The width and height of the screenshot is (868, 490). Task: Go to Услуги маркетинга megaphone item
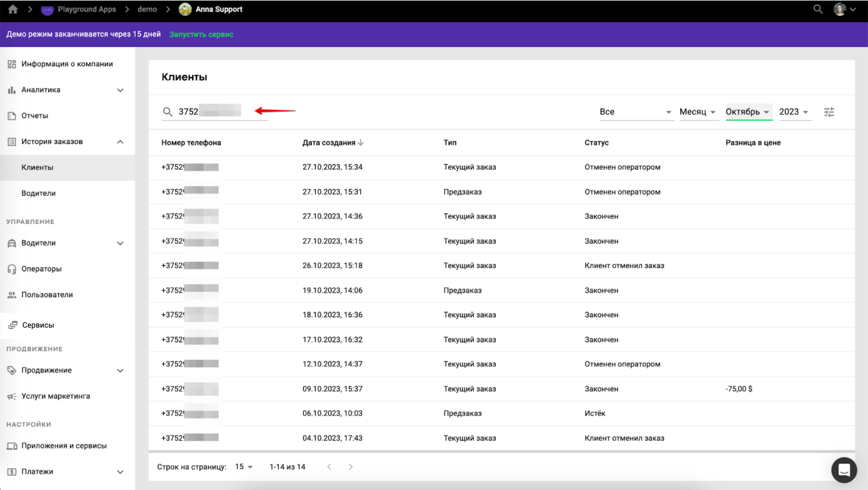[x=56, y=396]
